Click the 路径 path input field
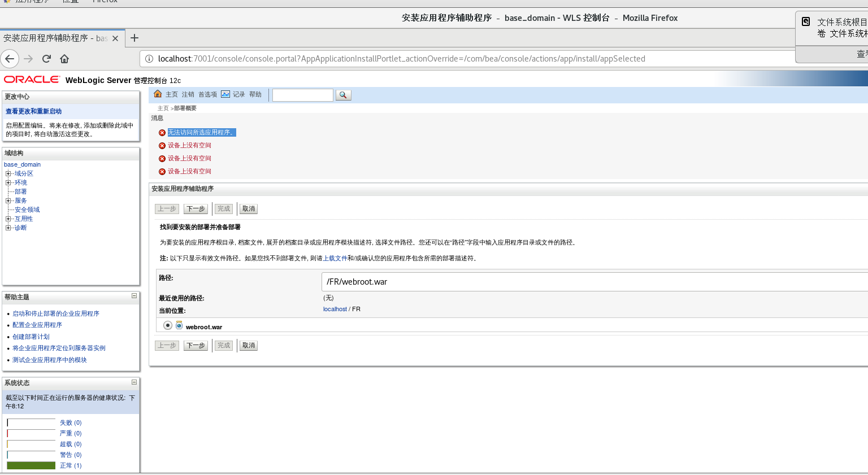The image size is (868, 475). [594, 282]
